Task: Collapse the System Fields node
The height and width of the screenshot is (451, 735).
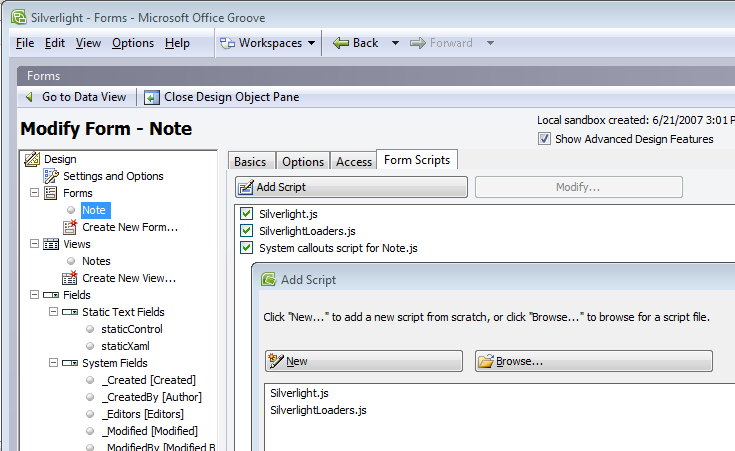Action: pos(53,362)
